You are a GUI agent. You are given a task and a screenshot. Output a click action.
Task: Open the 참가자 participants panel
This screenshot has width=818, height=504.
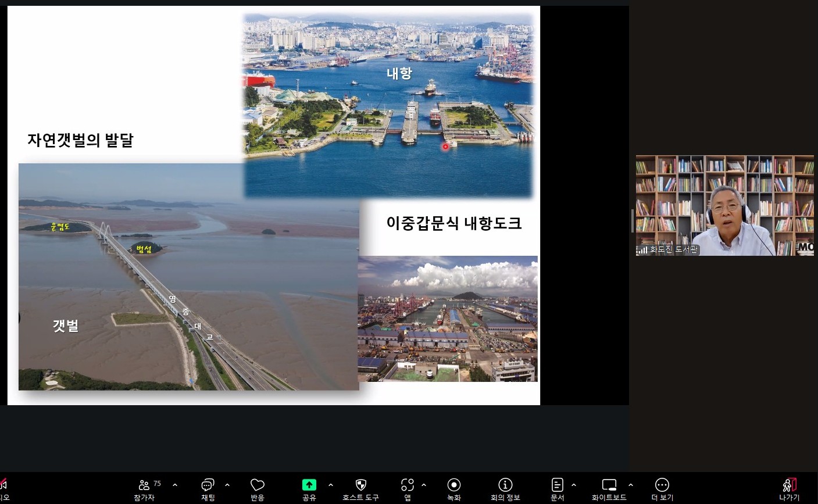(144, 489)
